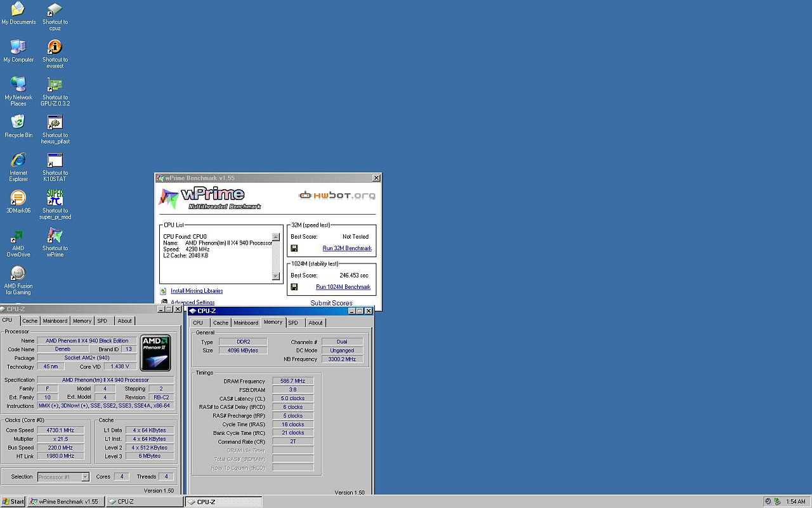Click the 1:54 AM taskbar clock
Screen dimensions: 812x508
coord(796,502)
